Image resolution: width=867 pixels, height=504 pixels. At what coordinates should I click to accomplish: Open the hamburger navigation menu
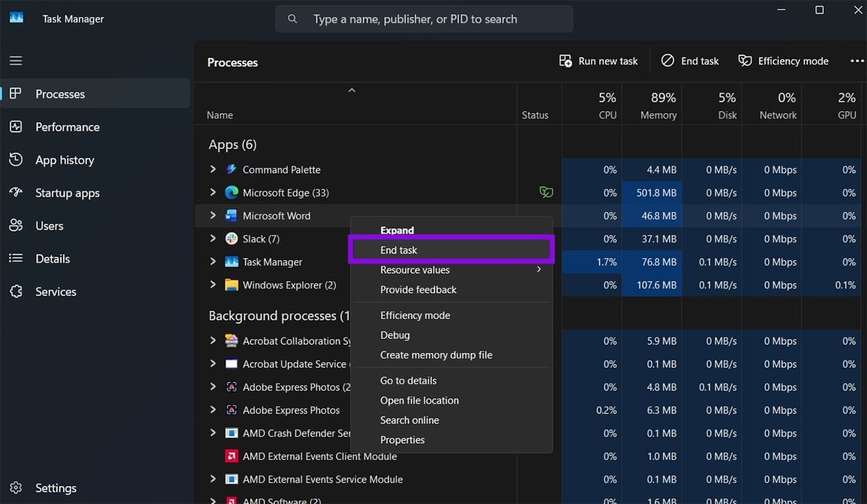[16, 61]
